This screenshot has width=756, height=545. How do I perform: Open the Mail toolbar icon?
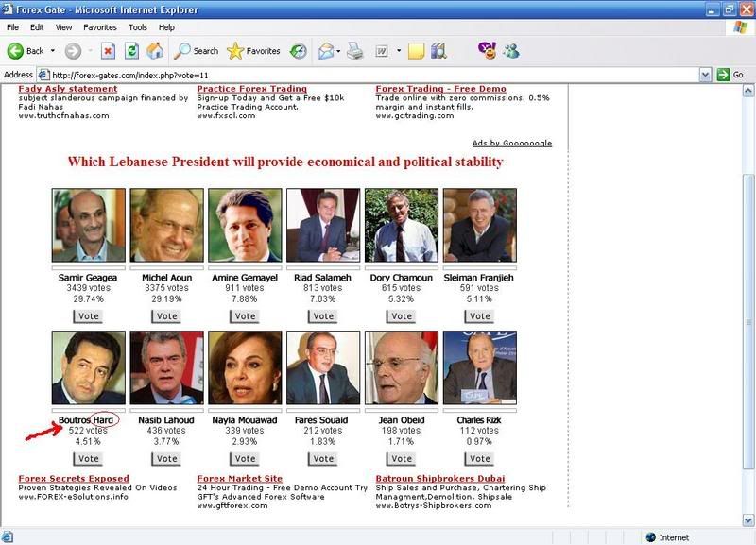click(x=326, y=51)
